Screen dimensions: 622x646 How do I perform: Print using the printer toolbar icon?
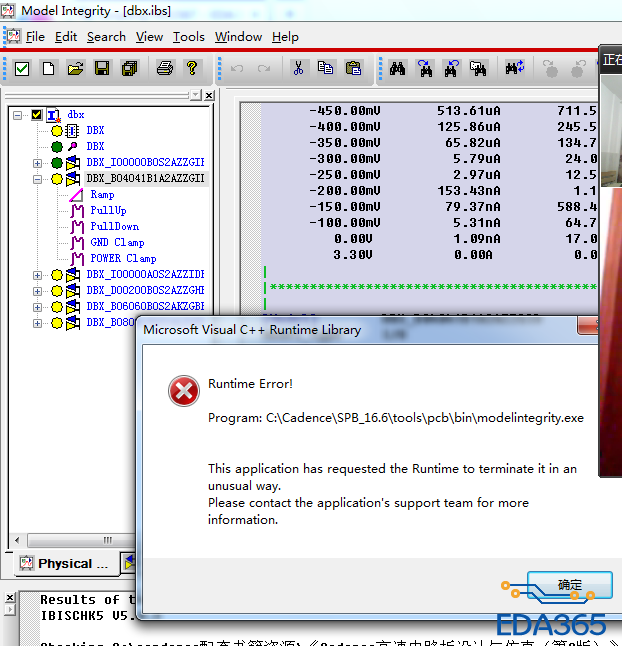point(165,68)
